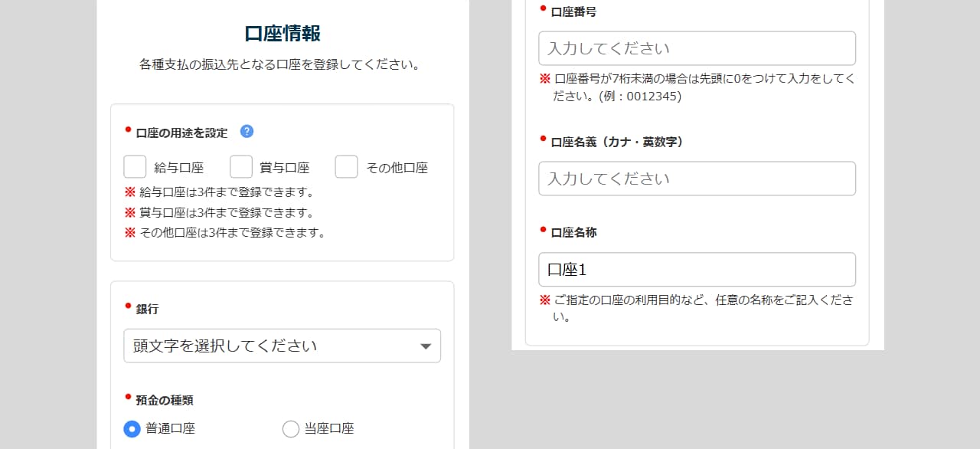Click the 口座番号 input field
The height and width of the screenshot is (449, 980).
click(697, 48)
